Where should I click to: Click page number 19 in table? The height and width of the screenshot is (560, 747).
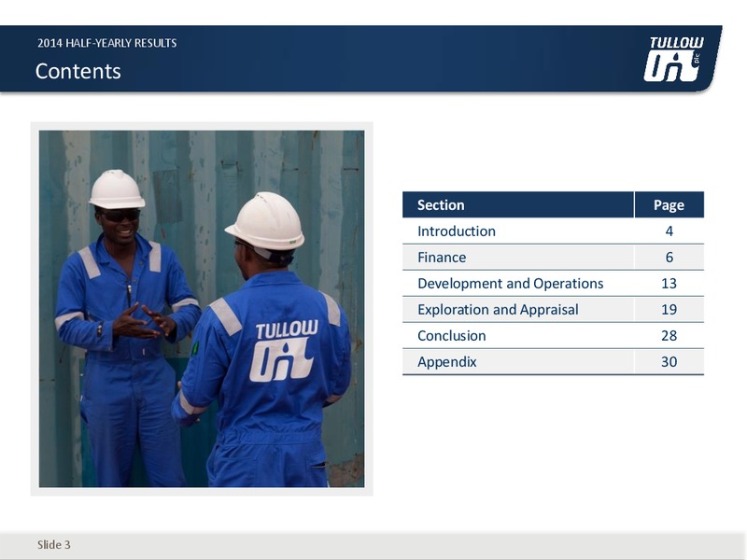click(669, 310)
